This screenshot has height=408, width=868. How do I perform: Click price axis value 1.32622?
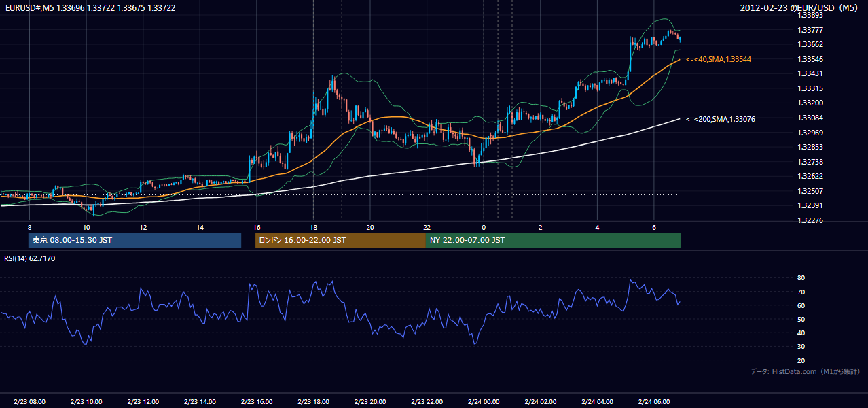click(810, 176)
